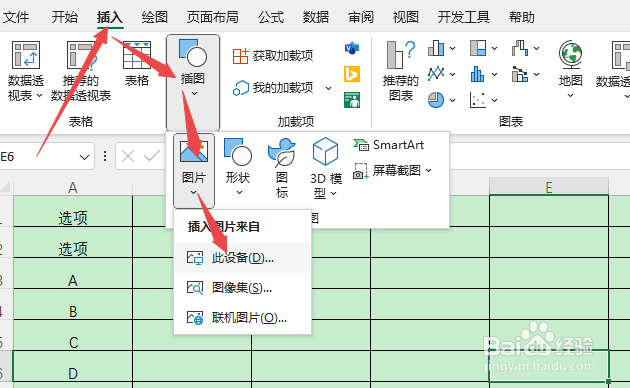Viewport: 630px width, 388px height.
Task: Click the 地图 chart globe icon
Action: pyautogui.click(x=571, y=55)
